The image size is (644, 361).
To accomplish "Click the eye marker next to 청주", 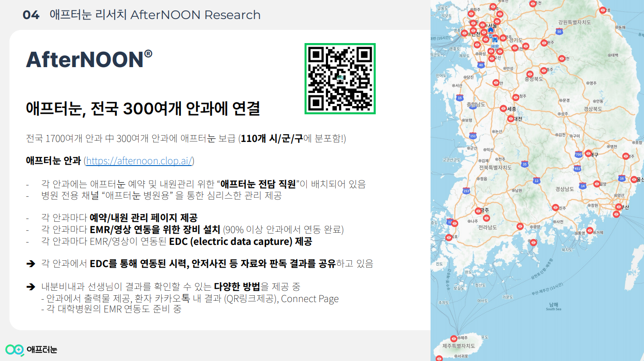I will click(x=515, y=97).
